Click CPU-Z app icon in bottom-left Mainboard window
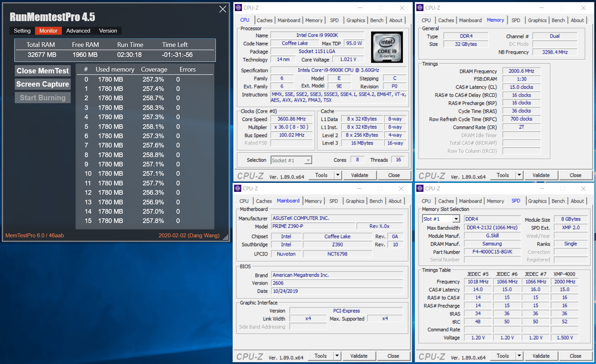The height and width of the screenshot is (364, 596). (x=238, y=188)
